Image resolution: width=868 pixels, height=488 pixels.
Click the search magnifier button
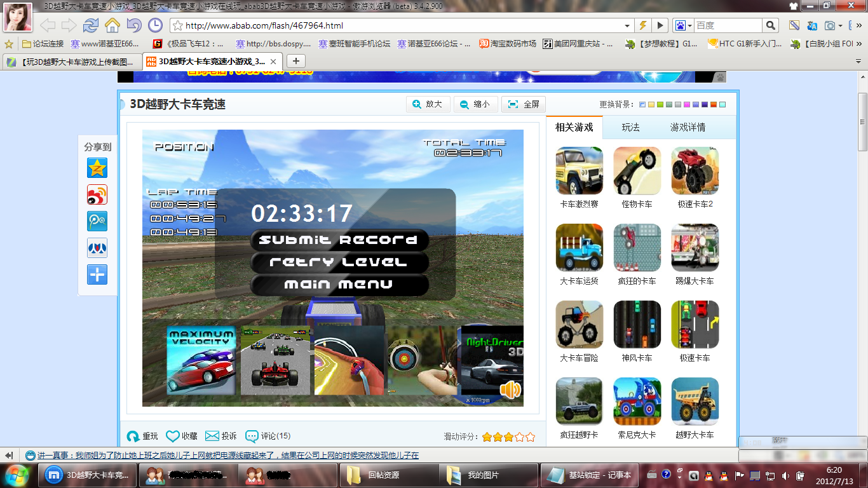(x=770, y=25)
